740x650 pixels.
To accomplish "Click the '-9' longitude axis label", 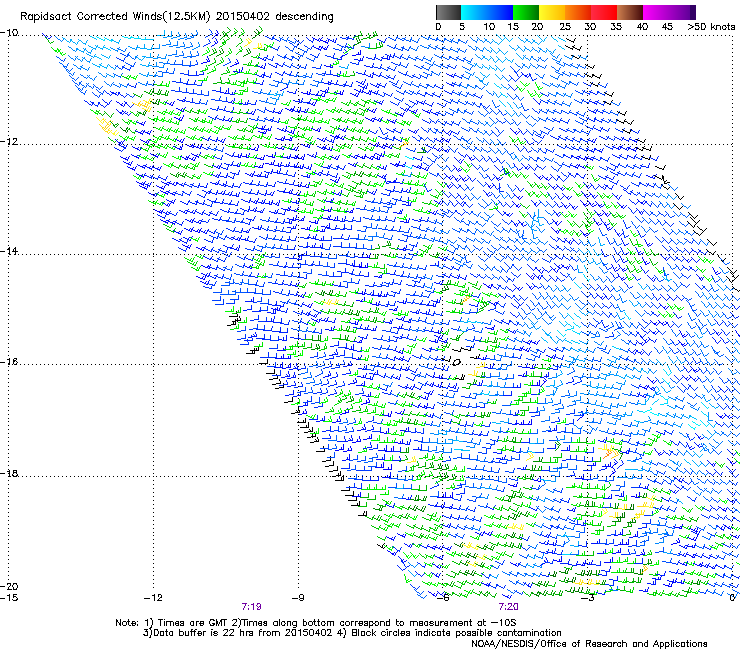I will coord(298,598).
